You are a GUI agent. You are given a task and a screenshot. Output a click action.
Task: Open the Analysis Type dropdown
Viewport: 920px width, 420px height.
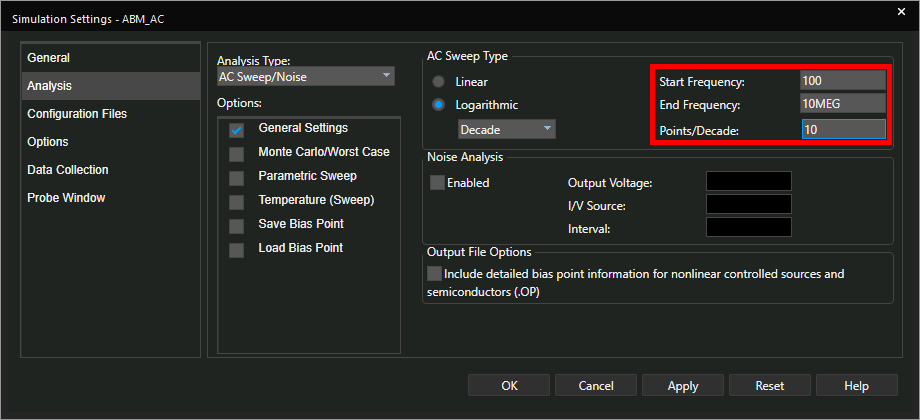pyautogui.click(x=305, y=76)
